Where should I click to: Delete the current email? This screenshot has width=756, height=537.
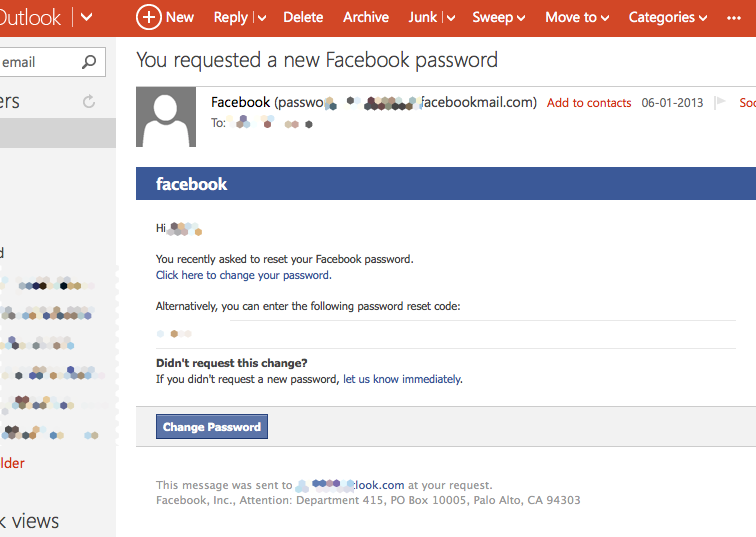tap(303, 17)
